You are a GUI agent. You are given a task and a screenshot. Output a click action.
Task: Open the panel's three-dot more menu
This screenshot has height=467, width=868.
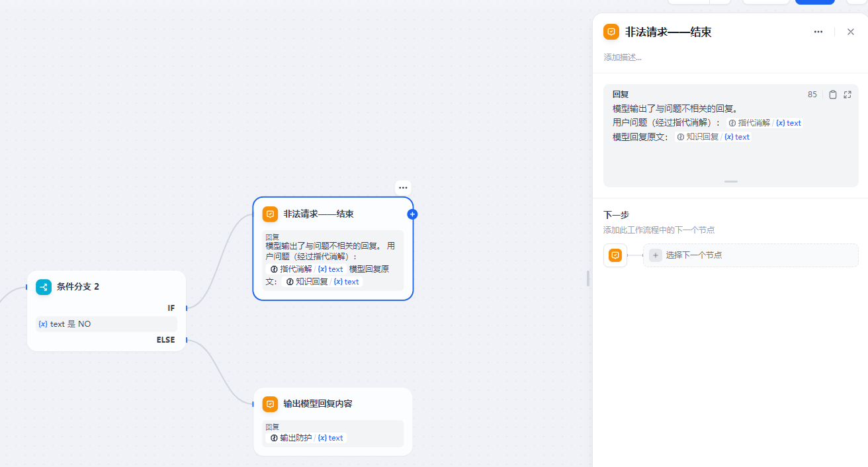(818, 32)
